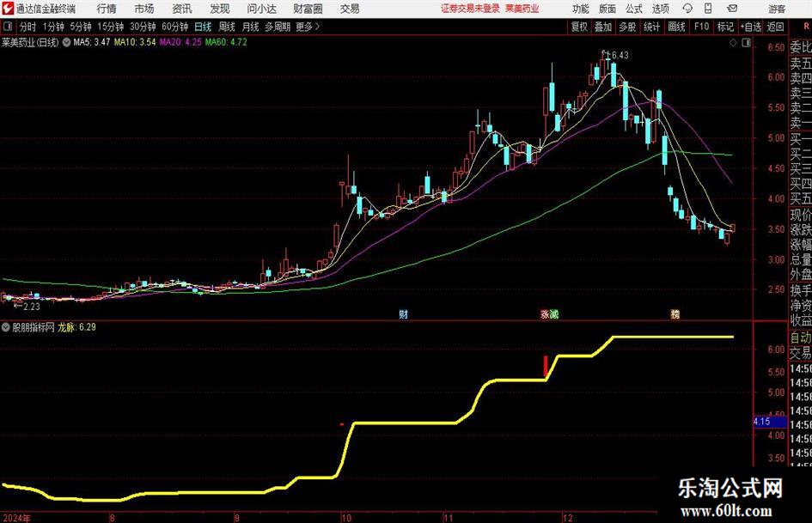Image resolution: width=812 pixels, height=523 pixels.
Task: Click the 叠加 overlay button
Action: pos(603,27)
